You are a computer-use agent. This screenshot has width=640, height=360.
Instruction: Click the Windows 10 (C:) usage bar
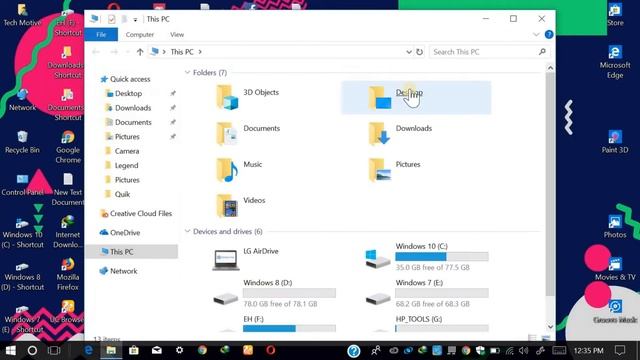coord(442,256)
